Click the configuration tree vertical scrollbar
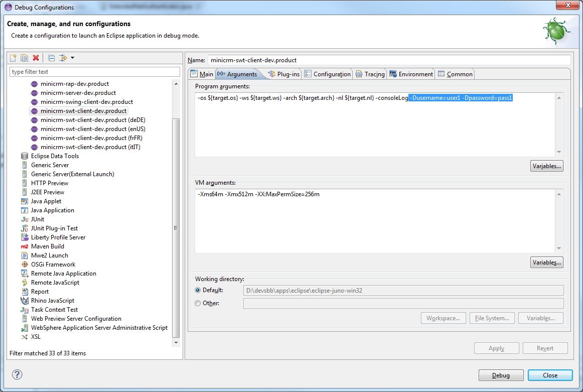Viewport: 583px width, 392px height. tap(176, 227)
